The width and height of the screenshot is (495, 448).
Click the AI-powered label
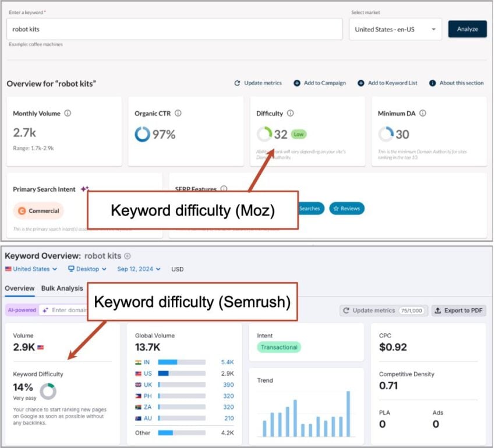point(22,311)
